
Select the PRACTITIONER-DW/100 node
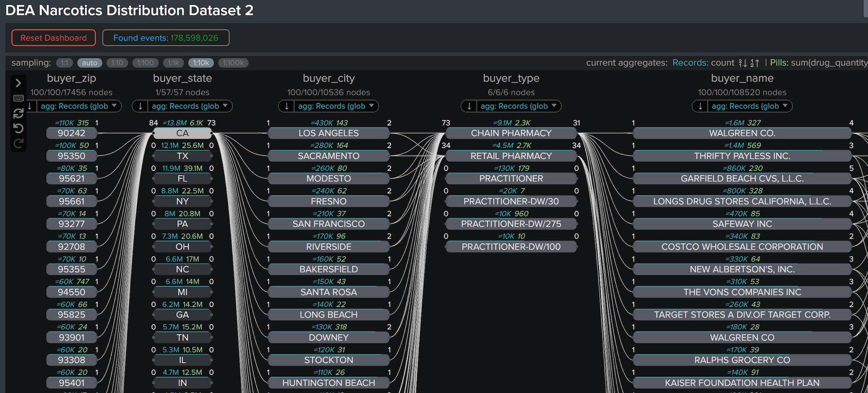[511, 247]
